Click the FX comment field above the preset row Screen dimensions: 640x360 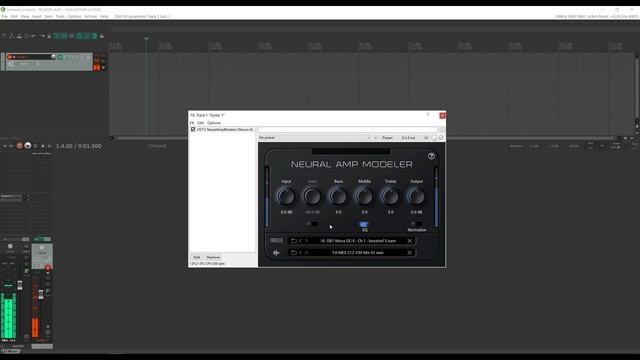[x=348, y=130]
